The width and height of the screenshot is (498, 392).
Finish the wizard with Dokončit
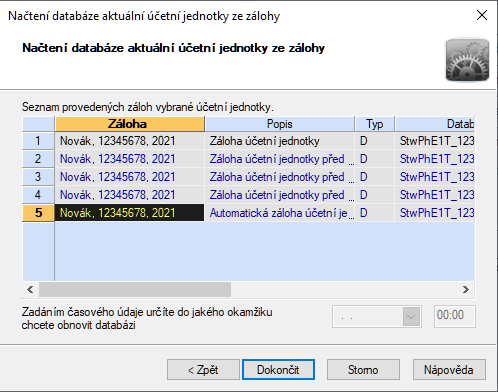[x=278, y=370]
